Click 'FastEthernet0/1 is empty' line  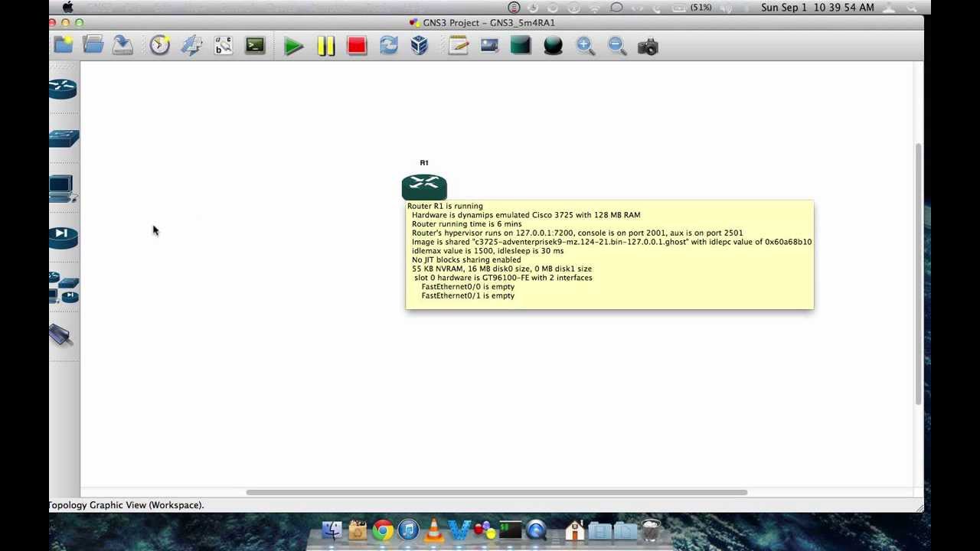click(x=468, y=295)
